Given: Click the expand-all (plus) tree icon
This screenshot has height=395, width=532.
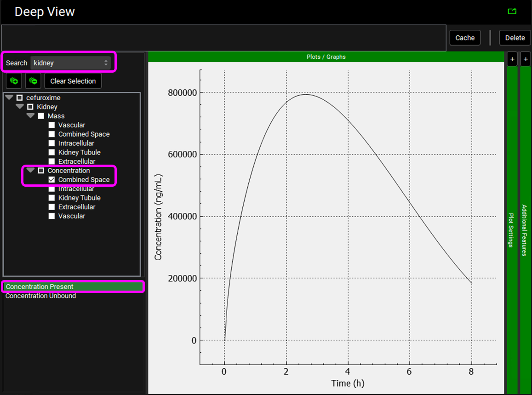Looking at the screenshot, I should [13, 81].
